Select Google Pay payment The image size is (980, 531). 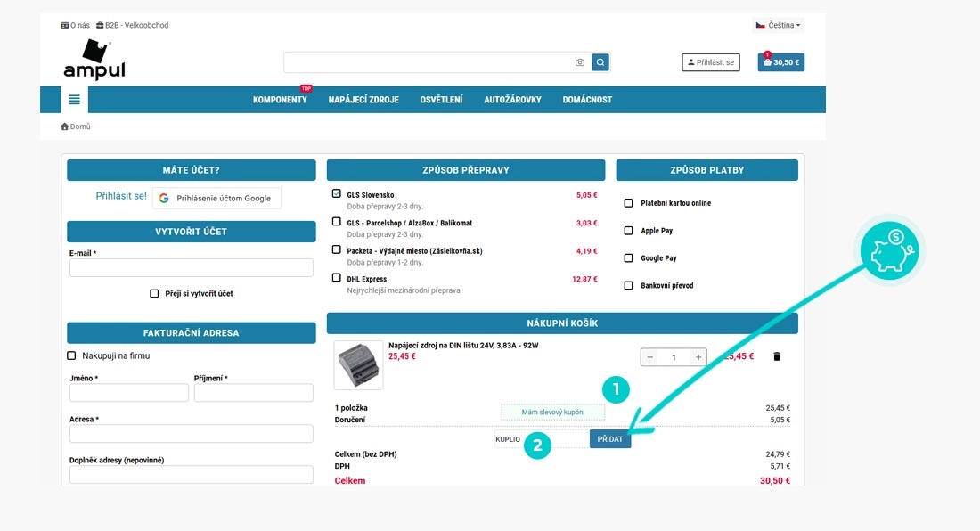[629, 258]
